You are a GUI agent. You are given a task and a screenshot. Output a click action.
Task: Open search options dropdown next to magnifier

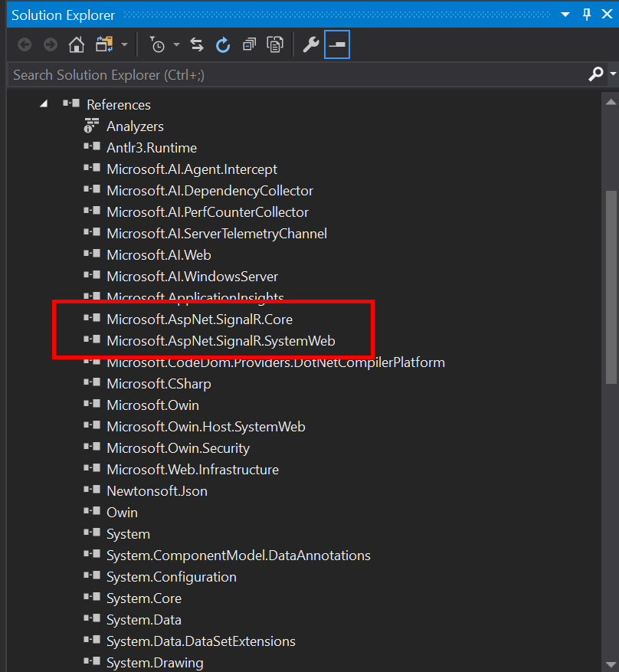[614, 74]
